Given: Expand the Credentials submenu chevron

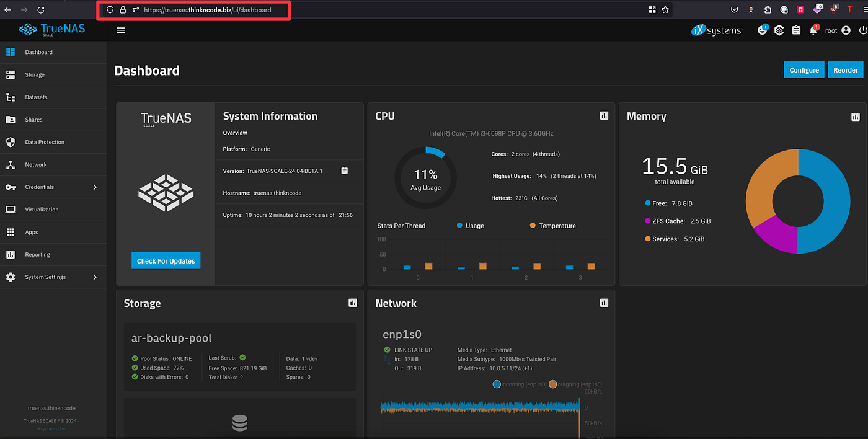Looking at the screenshot, I should [95, 187].
